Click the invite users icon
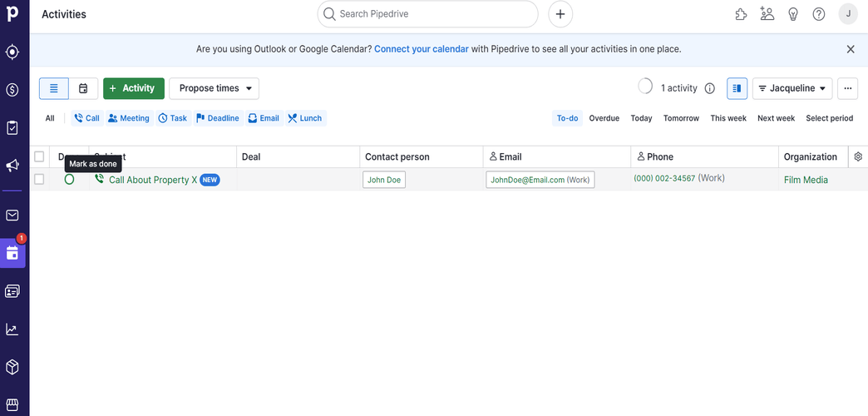 pos(767,14)
